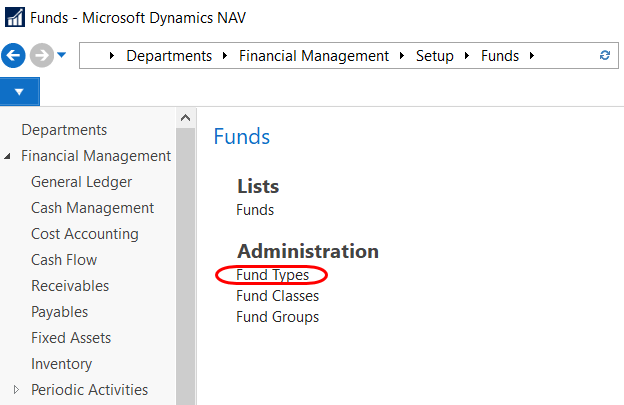Collapse the Financial Management tree node
This screenshot has height=405, width=624.
coord(9,157)
